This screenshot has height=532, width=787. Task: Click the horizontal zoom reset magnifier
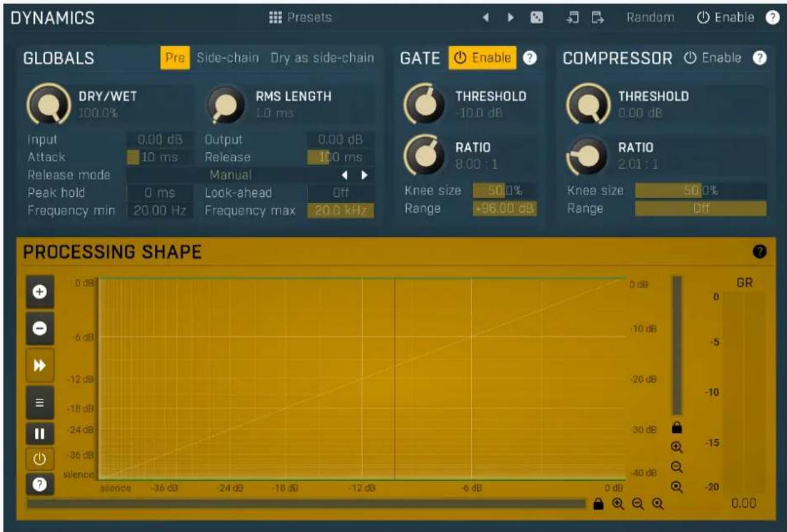click(x=656, y=503)
